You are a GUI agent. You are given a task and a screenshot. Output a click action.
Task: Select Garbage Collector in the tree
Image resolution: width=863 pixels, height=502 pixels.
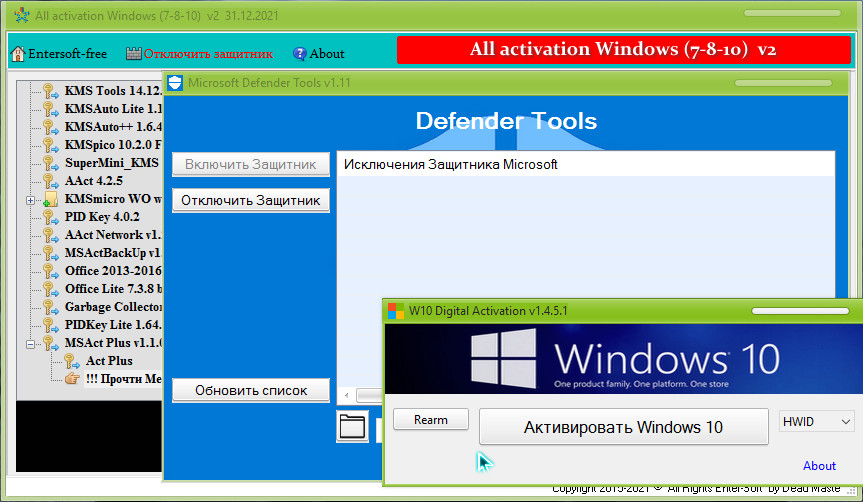[x=113, y=307]
